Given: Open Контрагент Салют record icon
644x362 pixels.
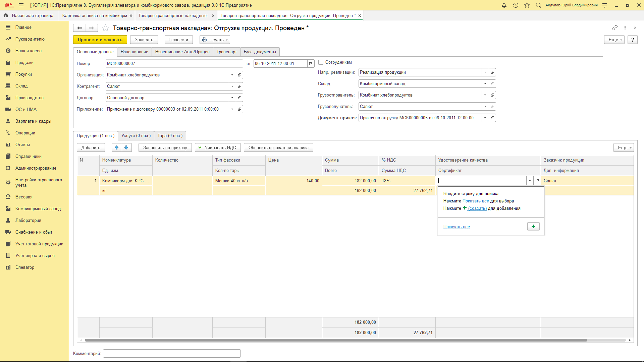Looking at the screenshot, I should (239, 86).
